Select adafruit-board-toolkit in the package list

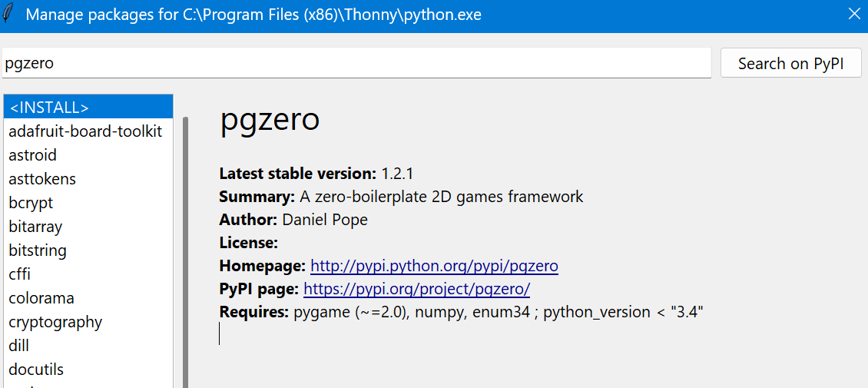click(88, 131)
